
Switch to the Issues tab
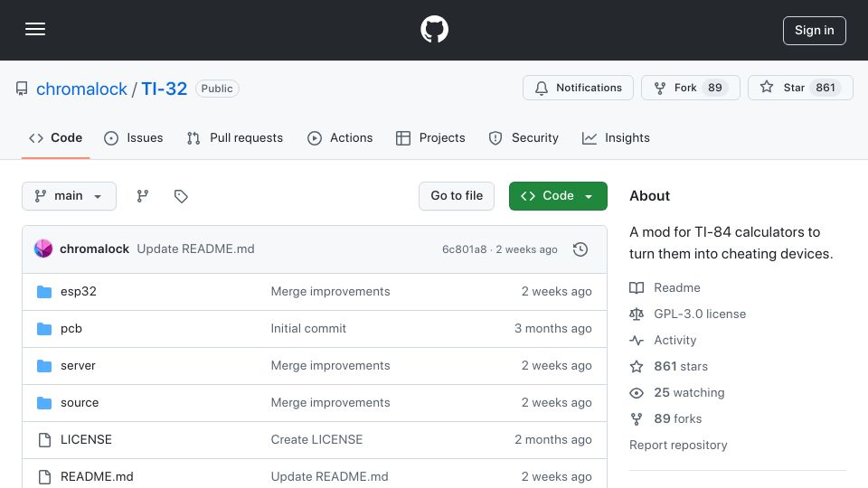[x=134, y=137]
